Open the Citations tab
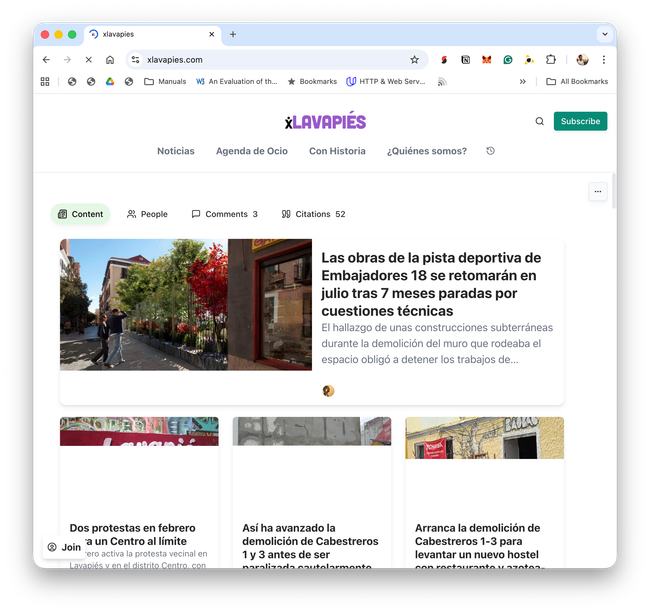The height and width of the screenshot is (612, 650). [x=313, y=214]
